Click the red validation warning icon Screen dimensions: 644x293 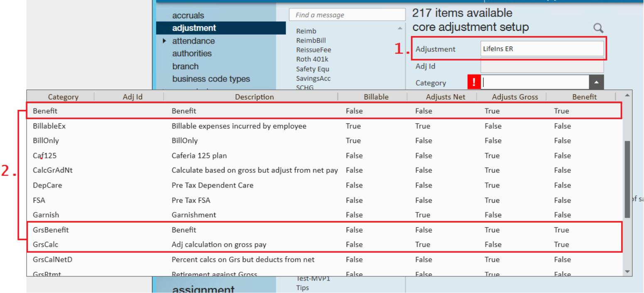point(474,82)
